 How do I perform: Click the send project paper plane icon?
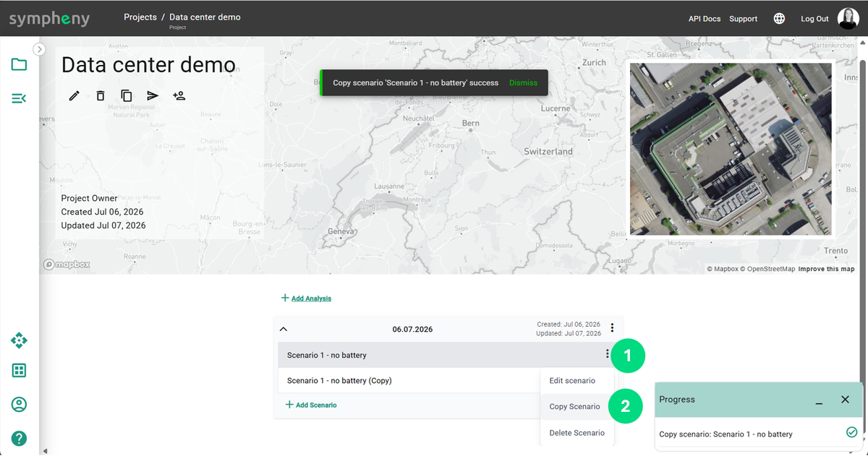[x=153, y=95]
